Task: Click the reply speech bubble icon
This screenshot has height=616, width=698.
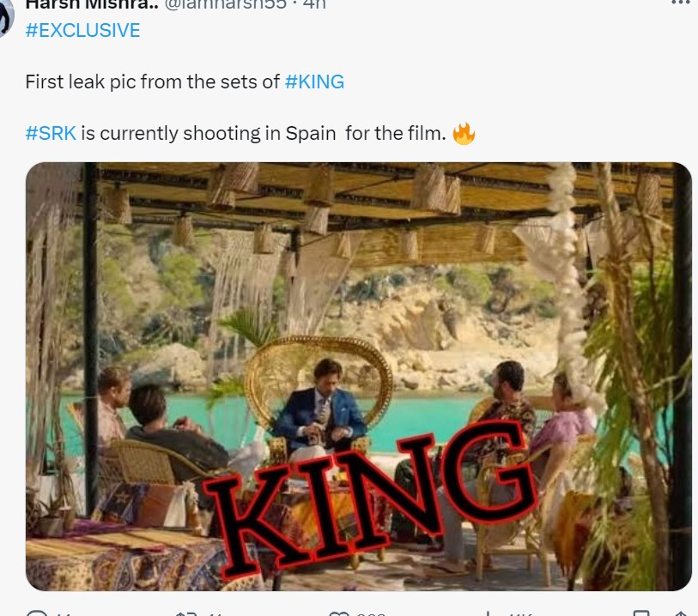Action: point(36,613)
